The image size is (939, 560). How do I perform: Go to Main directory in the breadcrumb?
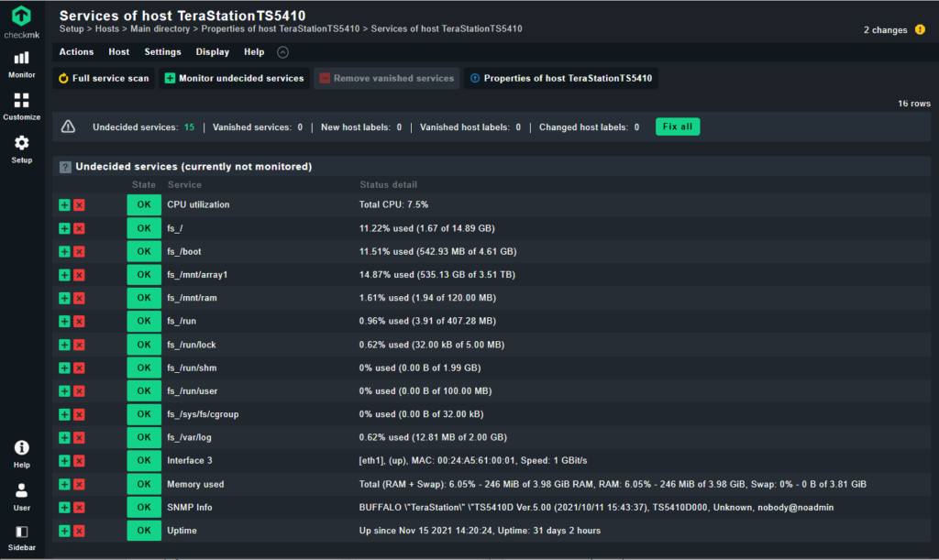[x=160, y=28]
